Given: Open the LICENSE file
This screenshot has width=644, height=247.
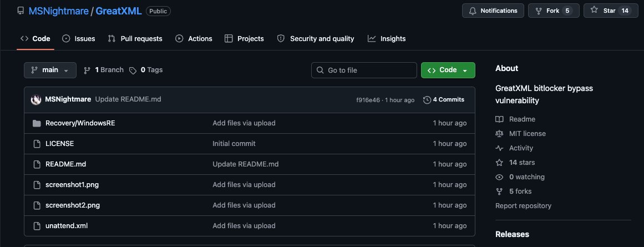Looking at the screenshot, I should coord(59,144).
